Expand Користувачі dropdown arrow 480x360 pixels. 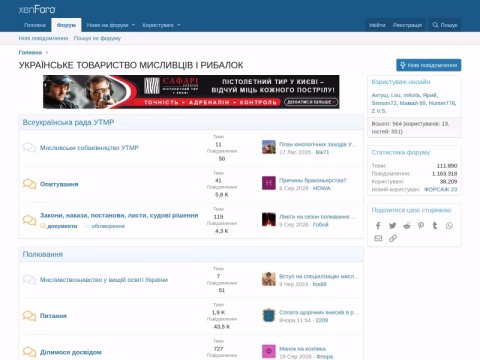click(x=179, y=25)
